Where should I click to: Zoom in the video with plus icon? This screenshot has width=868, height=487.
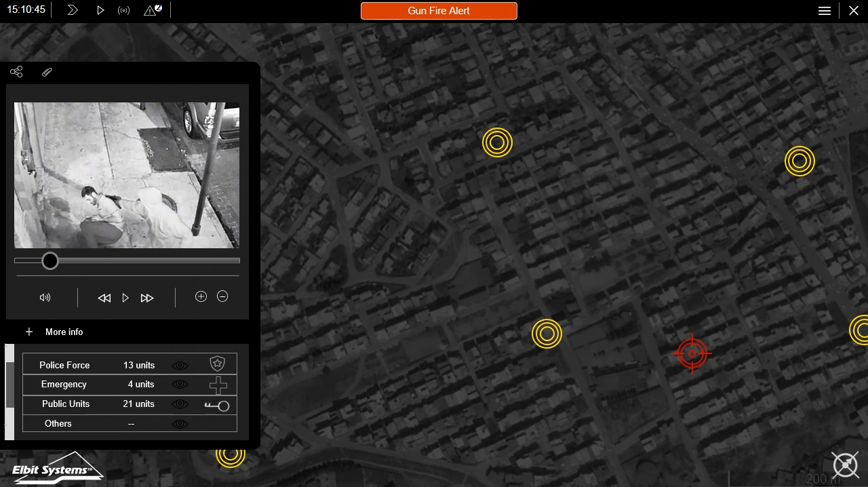point(201,296)
